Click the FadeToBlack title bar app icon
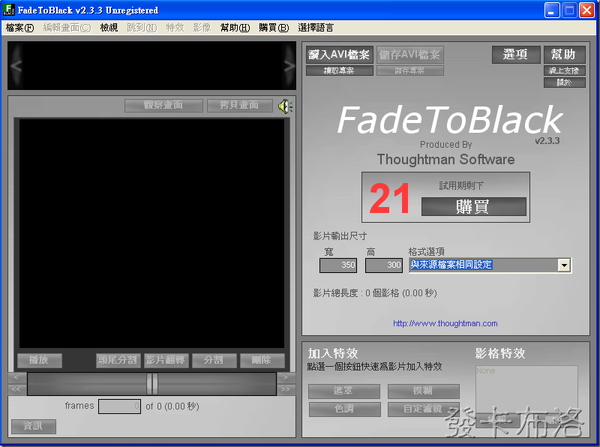This screenshot has height=447, width=600. point(8,10)
